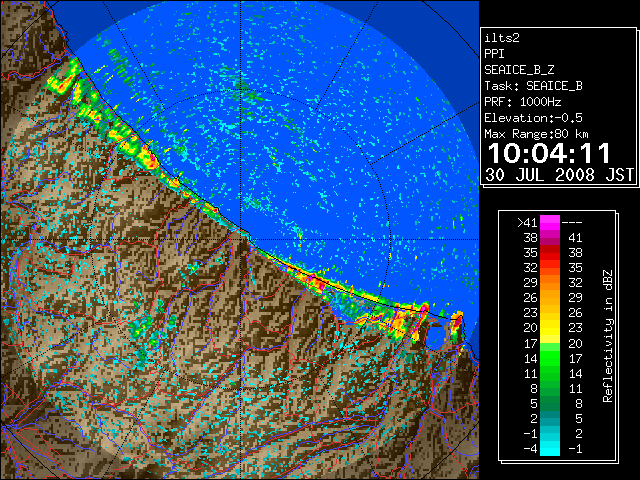Click the '-4' legend label
640x480 pixels.
pyautogui.click(x=530, y=449)
